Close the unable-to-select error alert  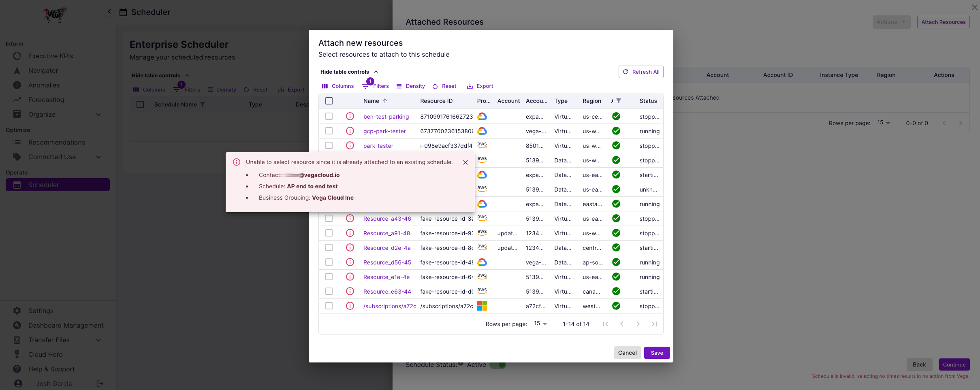[x=465, y=162]
